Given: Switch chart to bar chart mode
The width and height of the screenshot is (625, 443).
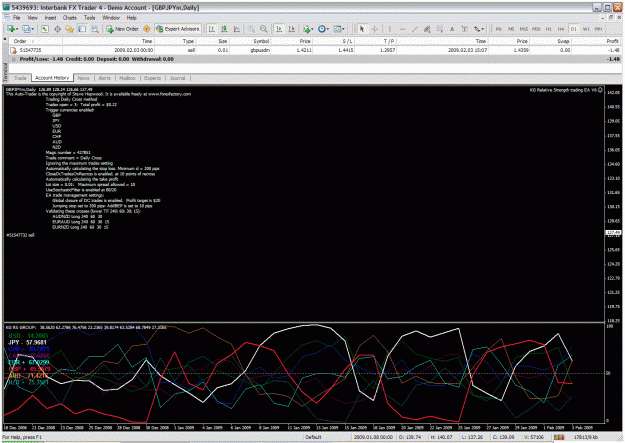Looking at the screenshot, I should click(x=212, y=29).
